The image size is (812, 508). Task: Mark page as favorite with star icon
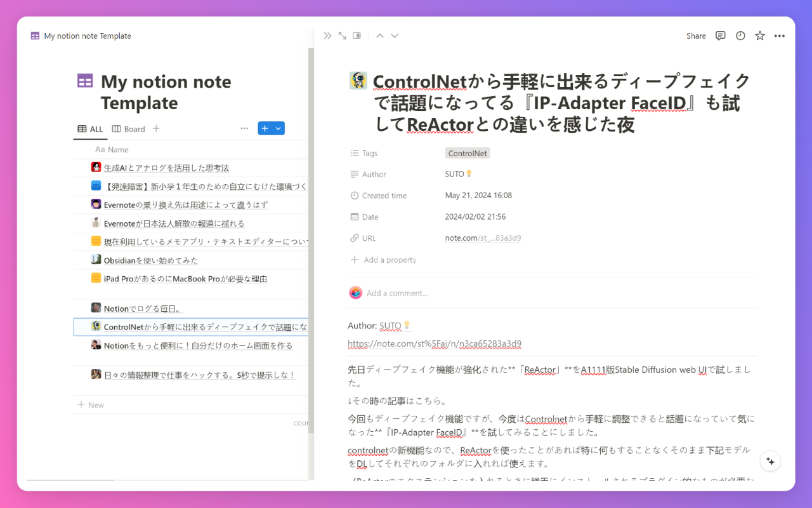click(x=760, y=36)
